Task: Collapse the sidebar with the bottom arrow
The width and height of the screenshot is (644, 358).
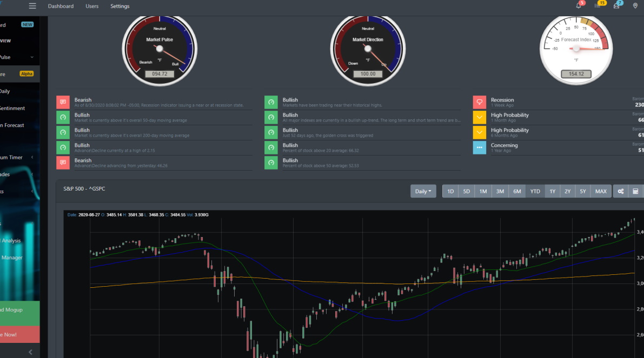Action: coord(30,352)
